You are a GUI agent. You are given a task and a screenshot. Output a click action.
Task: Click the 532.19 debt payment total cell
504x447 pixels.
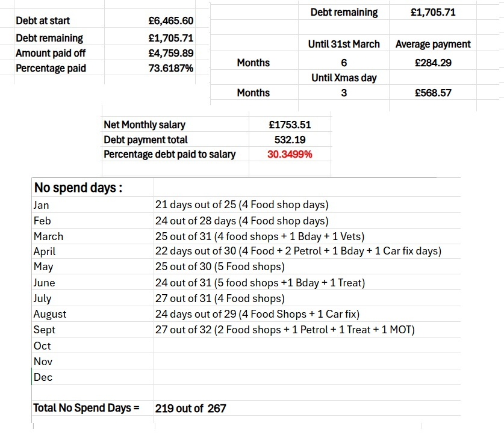click(x=290, y=140)
